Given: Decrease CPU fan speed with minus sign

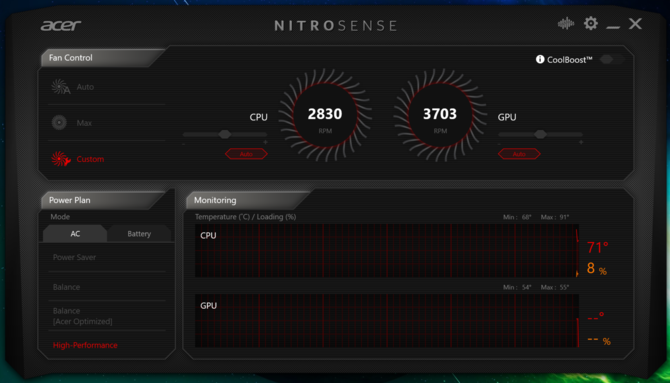Looking at the screenshot, I should click(x=184, y=143).
